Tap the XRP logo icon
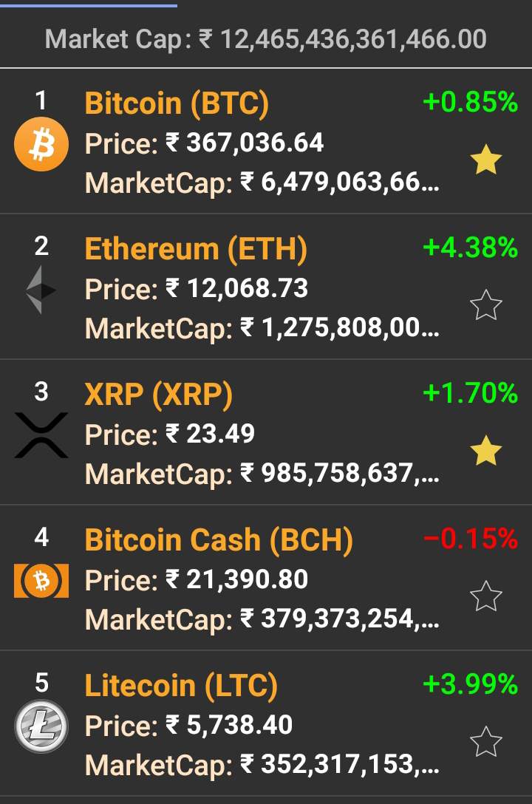Image resolution: width=532 pixels, height=804 pixels. [x=41, y=435]
